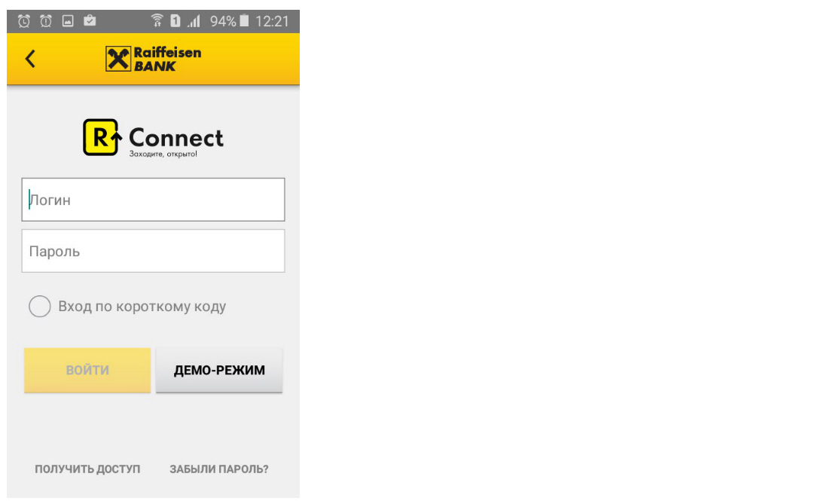Open the ПОЛУЧИТЬ ДОСТУП link
This screenshot has height=504, width=821.
pyautogui.click(x=87, y=469)
